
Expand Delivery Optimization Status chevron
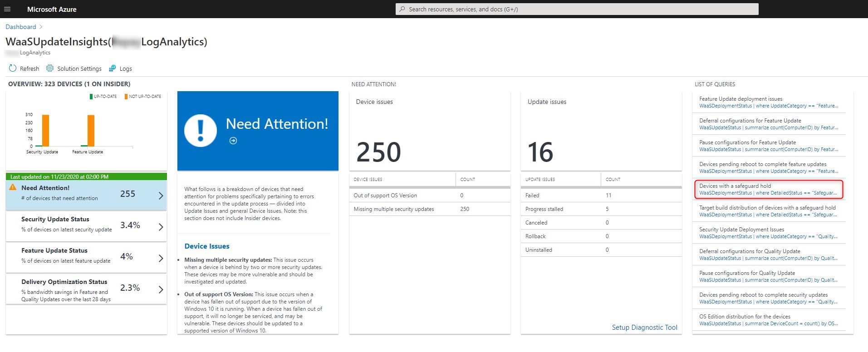tap(161, 289)
